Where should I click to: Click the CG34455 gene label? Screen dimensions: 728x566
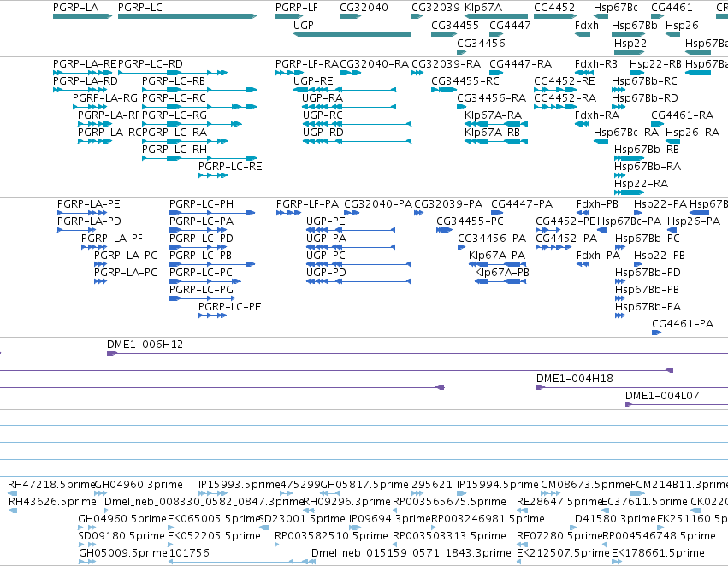click(455, 25)
